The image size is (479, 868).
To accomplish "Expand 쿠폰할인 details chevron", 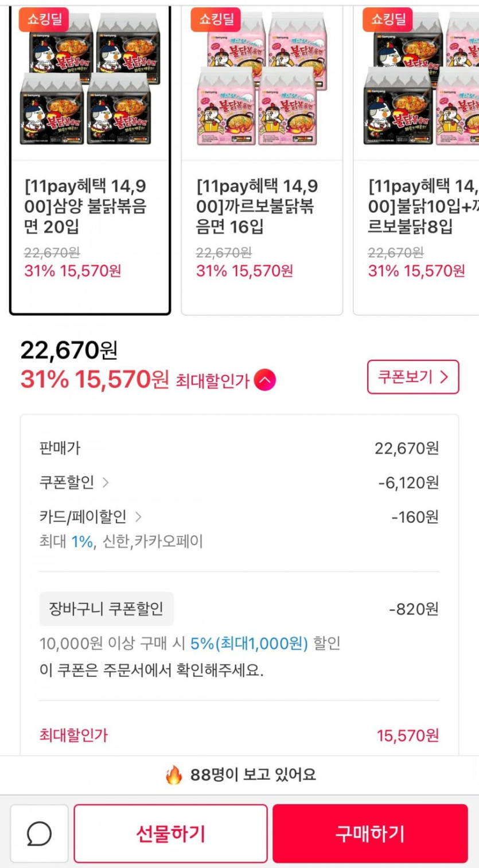I will (x=106, y=482).
